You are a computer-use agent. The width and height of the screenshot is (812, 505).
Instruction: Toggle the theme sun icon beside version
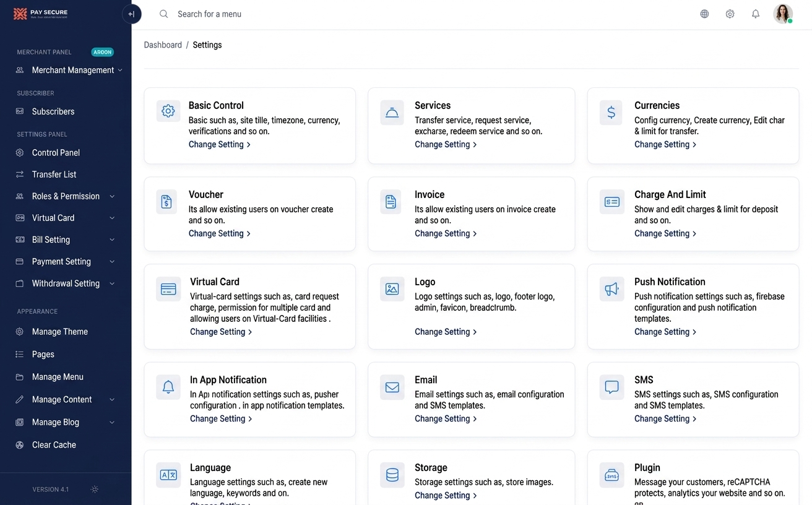95,490
